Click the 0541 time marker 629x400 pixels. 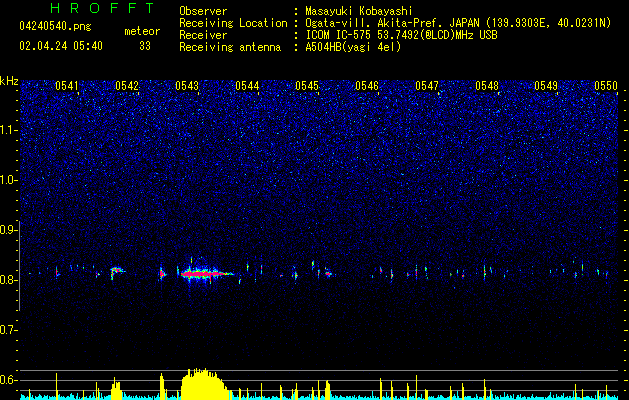[67, 85]
